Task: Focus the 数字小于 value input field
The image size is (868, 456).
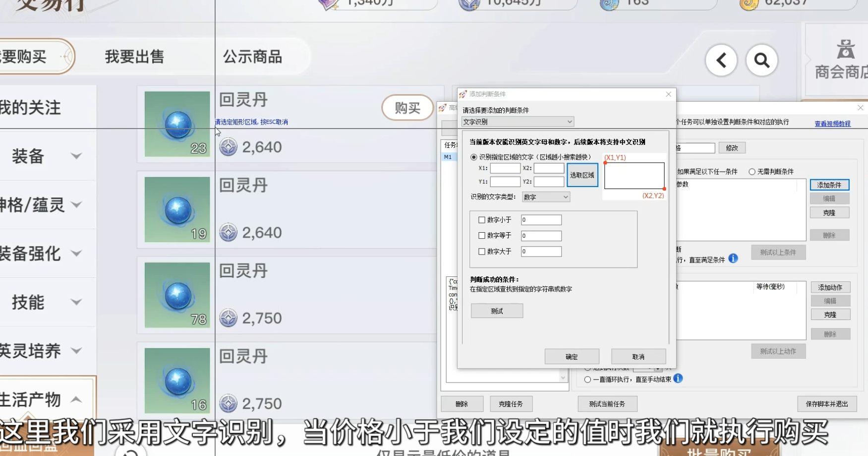Action: click(x=541, y=220)
